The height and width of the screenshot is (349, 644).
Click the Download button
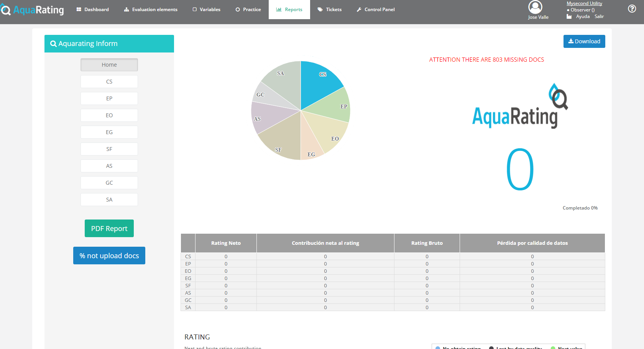click(584, 41)
